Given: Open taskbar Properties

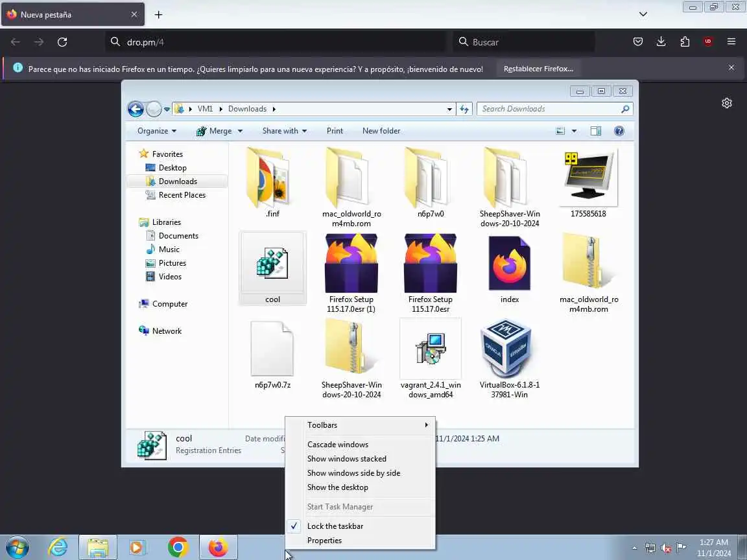Looking at the screenshot, I should [360, 541].
